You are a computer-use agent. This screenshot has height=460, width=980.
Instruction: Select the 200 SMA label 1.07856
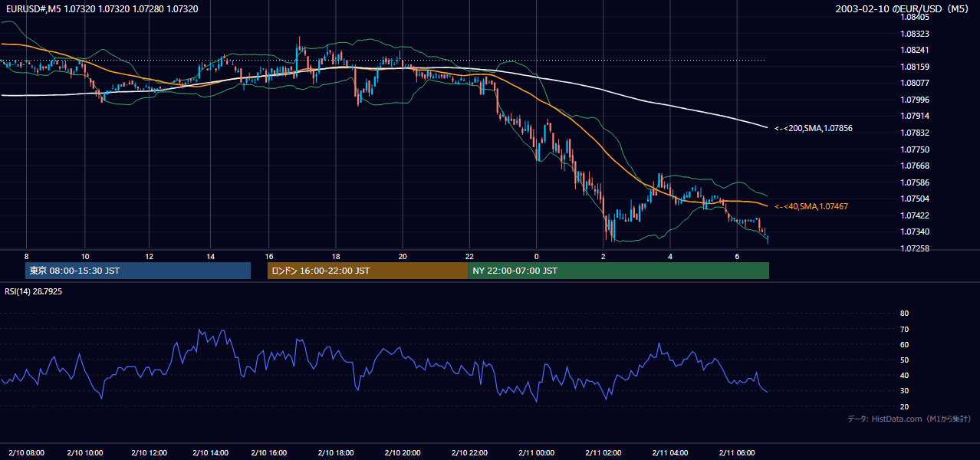[814, 128]
